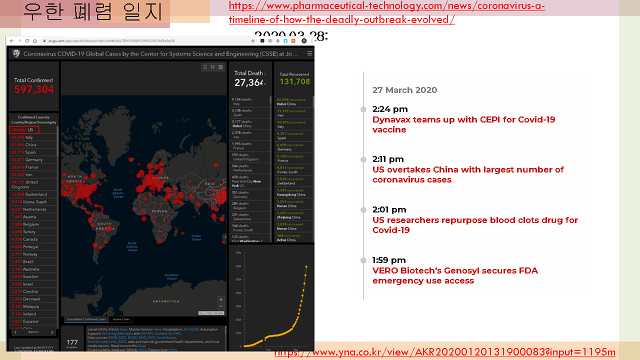640x360 pixels.
Task: Open US researchers repurpose blood clots drug headline
Action: pos(475,225)
